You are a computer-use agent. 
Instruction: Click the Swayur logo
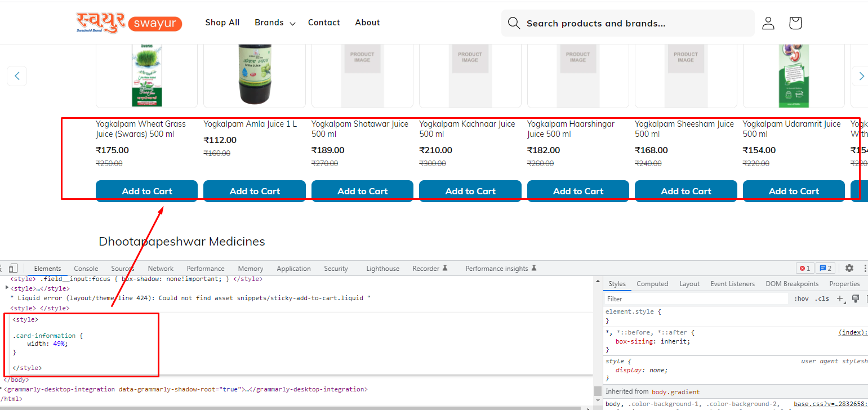click(129, 23)
